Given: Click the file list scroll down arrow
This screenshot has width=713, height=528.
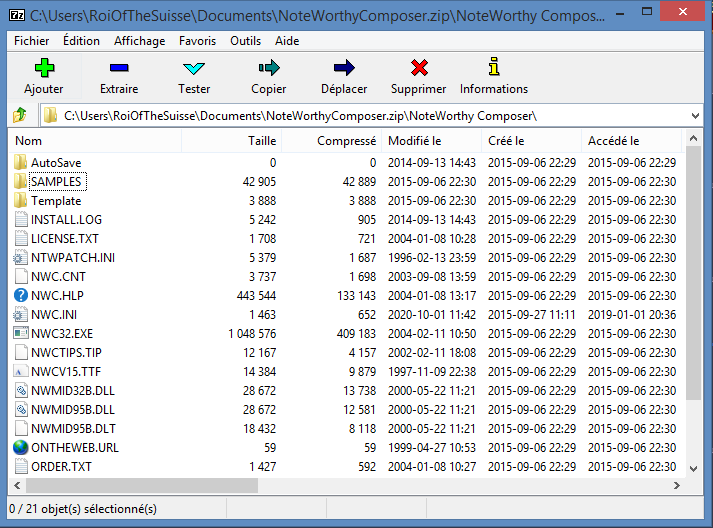Looking at the screenshot, I should [695, 467].
